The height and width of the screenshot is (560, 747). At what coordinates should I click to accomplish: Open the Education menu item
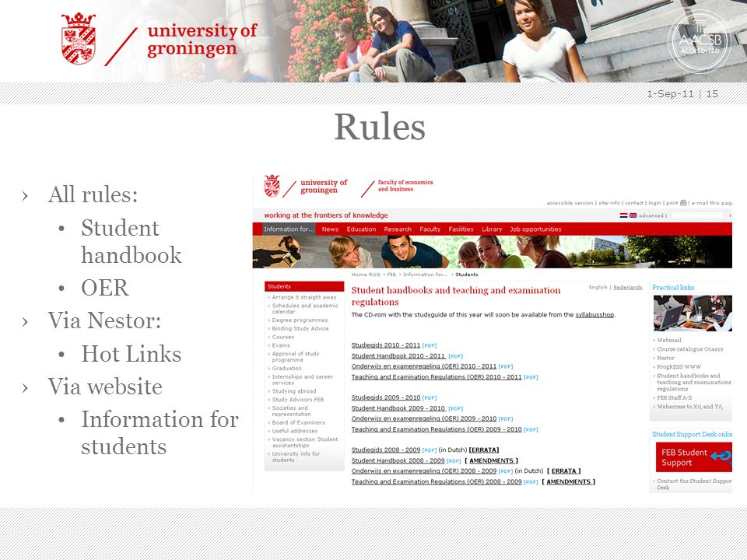click(361, 229)
